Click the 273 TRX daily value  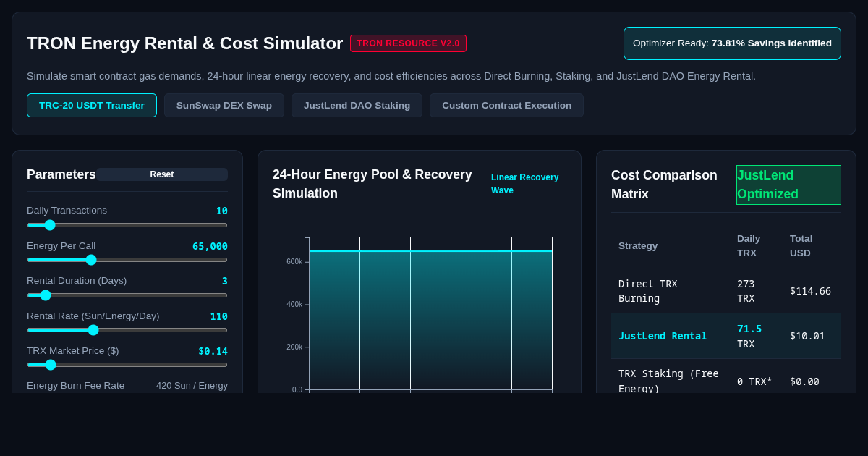tap(746, 291)
